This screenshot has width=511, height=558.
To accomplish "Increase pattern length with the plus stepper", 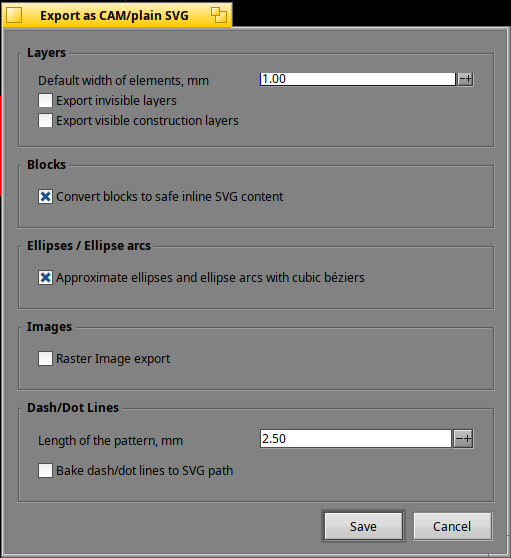I will click(x=468, y=439).
